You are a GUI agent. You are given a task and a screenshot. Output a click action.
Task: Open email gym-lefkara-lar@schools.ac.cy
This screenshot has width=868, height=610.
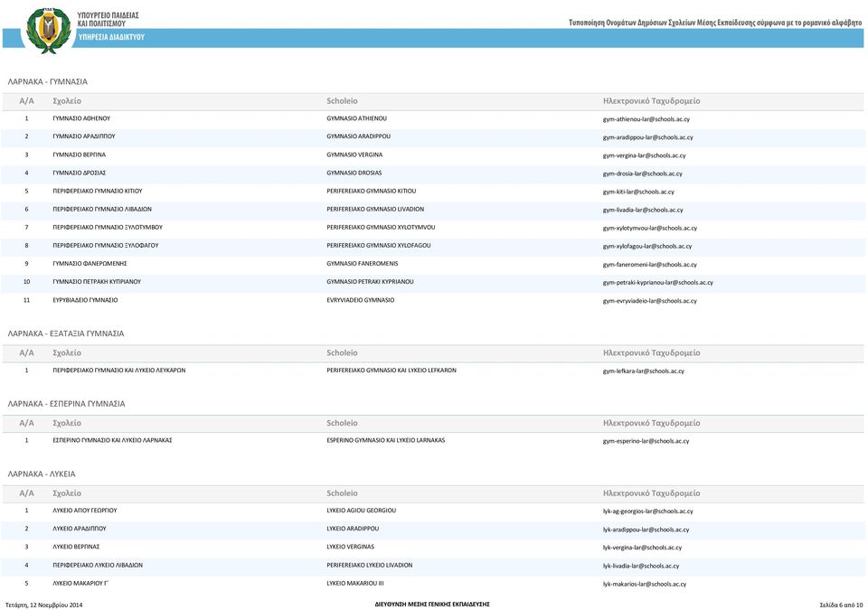point(643,371)
